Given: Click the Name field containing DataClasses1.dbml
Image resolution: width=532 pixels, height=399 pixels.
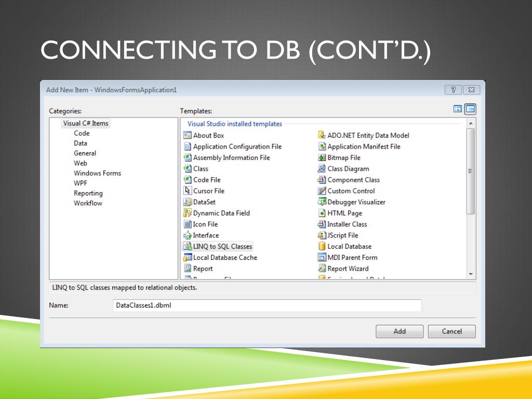Looking at the screenshot, I should [267, 305].
